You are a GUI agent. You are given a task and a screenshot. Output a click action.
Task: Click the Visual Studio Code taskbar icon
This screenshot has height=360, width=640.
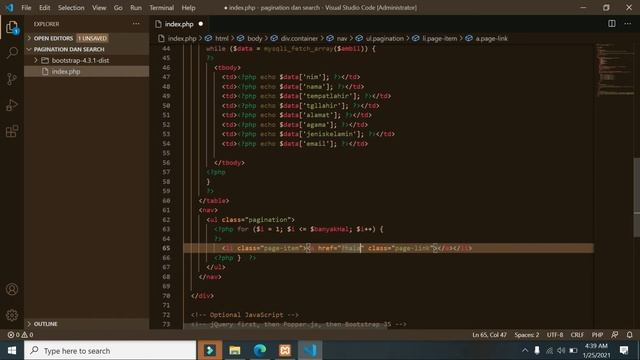pyautogui.click(x=310, y=350)
